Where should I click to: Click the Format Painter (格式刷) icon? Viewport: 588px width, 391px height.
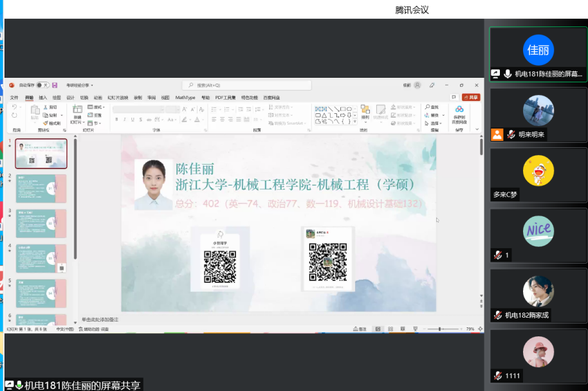[46, 123]
